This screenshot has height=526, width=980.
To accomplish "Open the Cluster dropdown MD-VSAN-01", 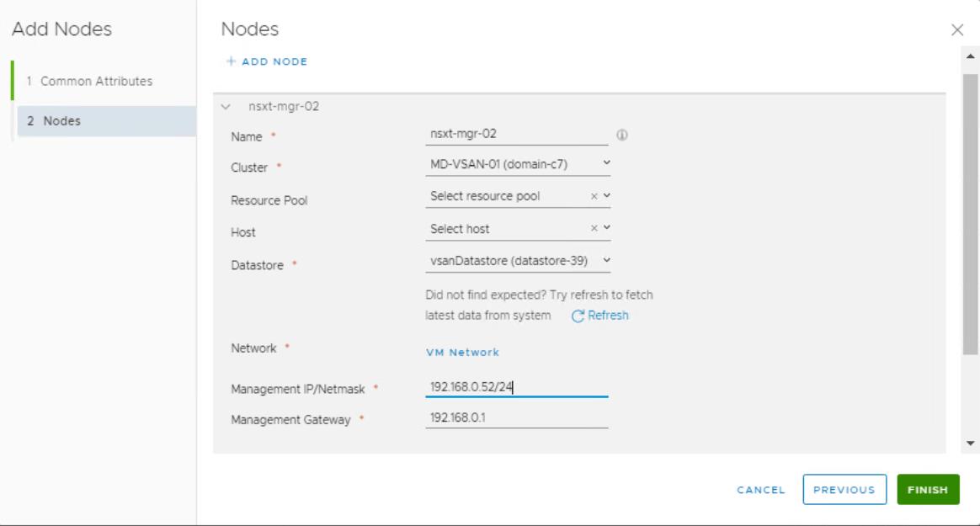I will 518,164.
